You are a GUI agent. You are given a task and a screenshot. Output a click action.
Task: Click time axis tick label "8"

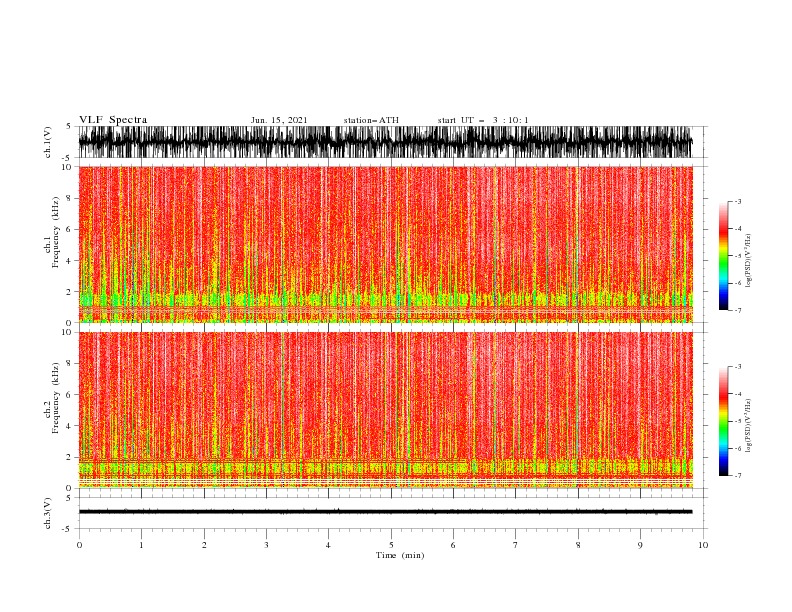click(x=578, y=545)
